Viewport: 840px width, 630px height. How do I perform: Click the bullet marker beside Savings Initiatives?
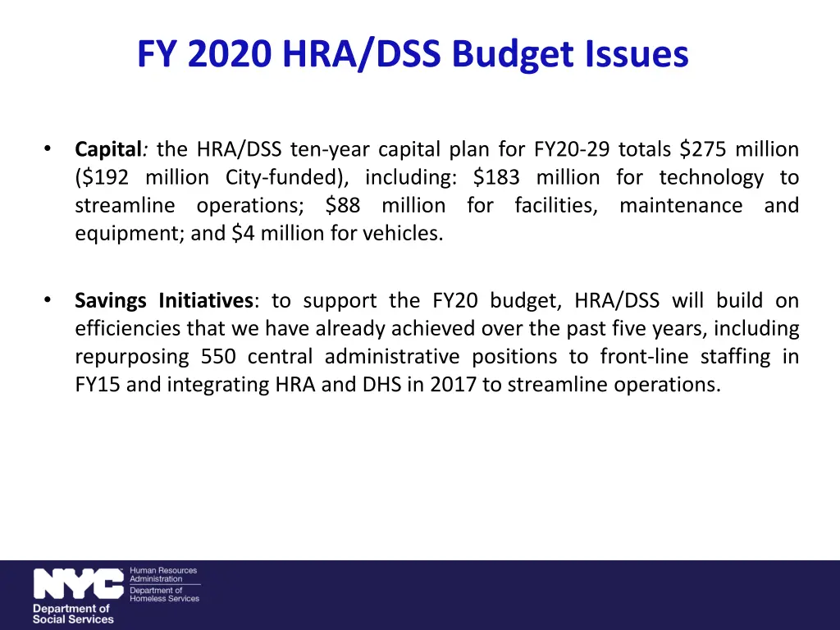click(x=49, y=300)
